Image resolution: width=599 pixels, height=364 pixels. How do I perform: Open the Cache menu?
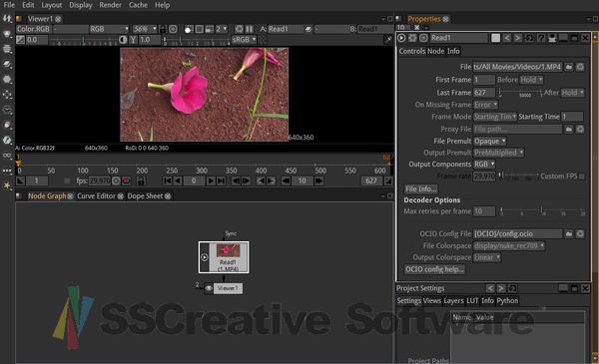[x=138, y=5]
